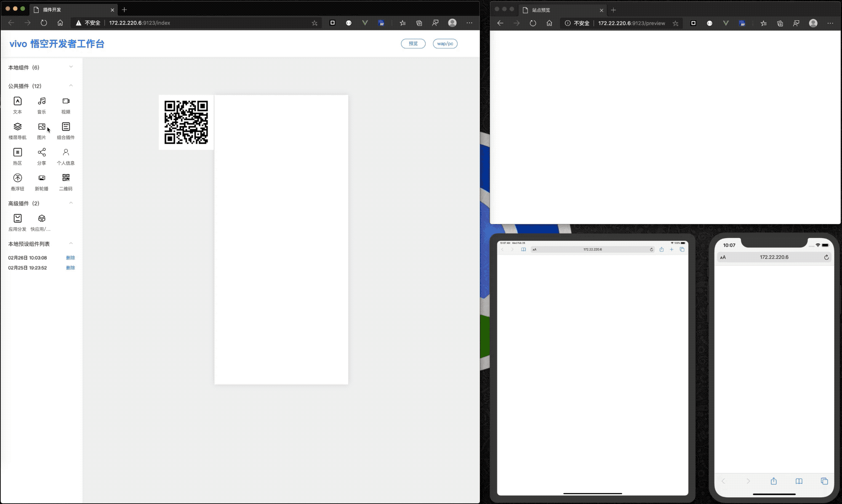Reload the 站点预览 preview browser window
842x504 pixels.
[x=533, y=23]
